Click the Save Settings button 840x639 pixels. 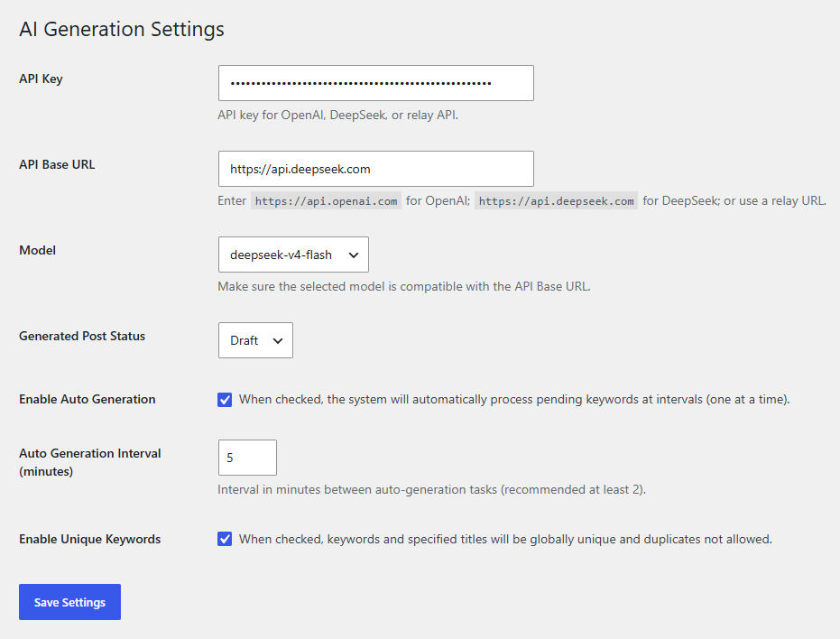(x=69, y=602)
